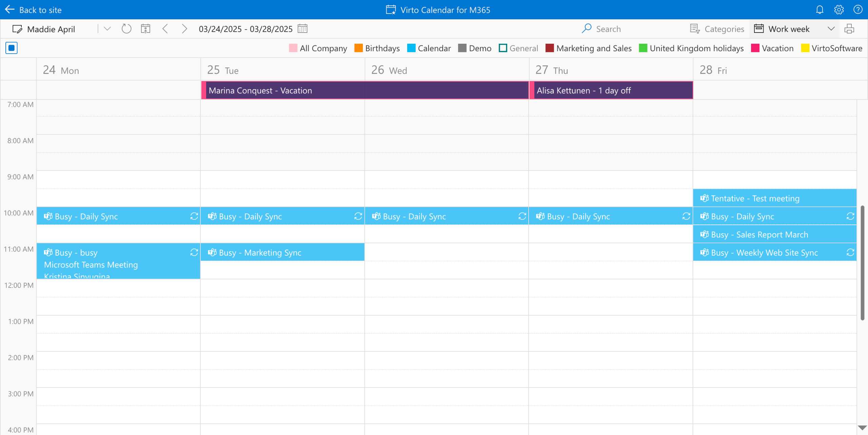Go to previous week arrow

pos(165,29)
